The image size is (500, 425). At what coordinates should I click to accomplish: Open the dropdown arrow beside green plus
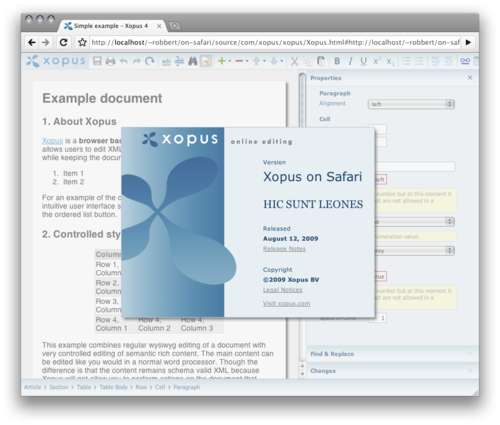(230, 61)
